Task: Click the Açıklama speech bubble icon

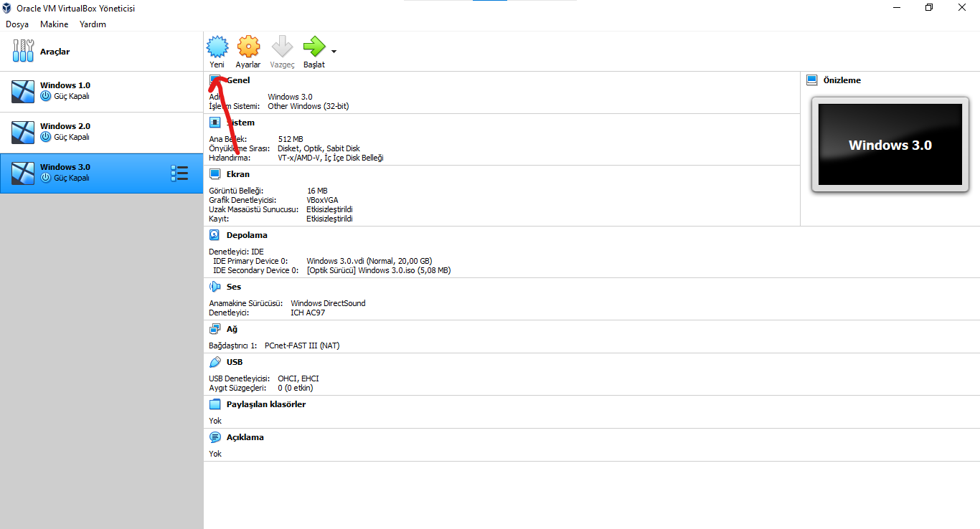Action: pyautogui.click(x=215, y=437)
